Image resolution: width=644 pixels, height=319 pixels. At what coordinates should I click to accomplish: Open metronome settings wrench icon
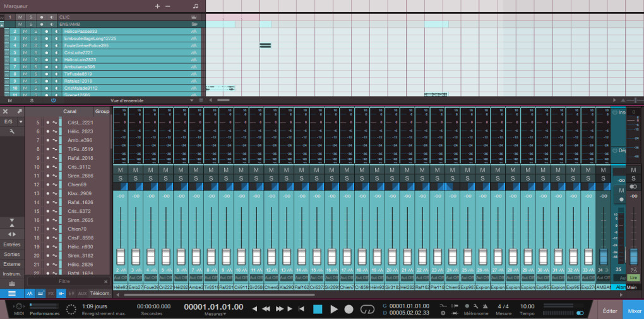[475, 306]
